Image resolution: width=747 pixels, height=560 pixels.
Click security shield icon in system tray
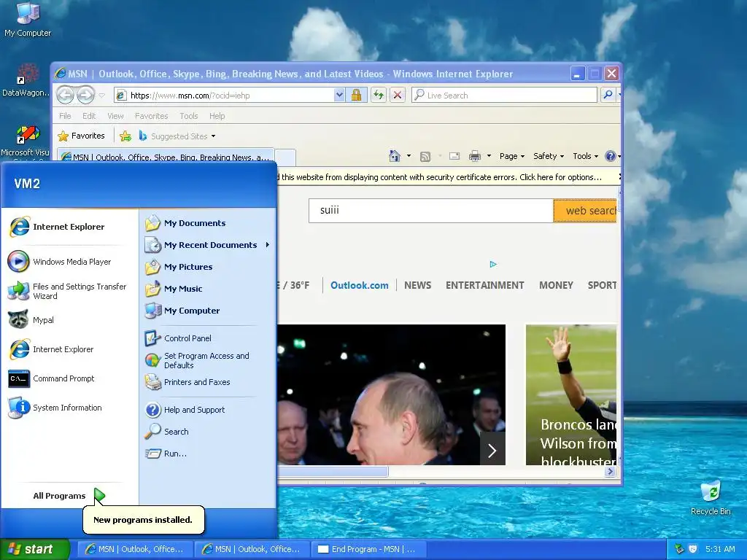pos(693,549)
